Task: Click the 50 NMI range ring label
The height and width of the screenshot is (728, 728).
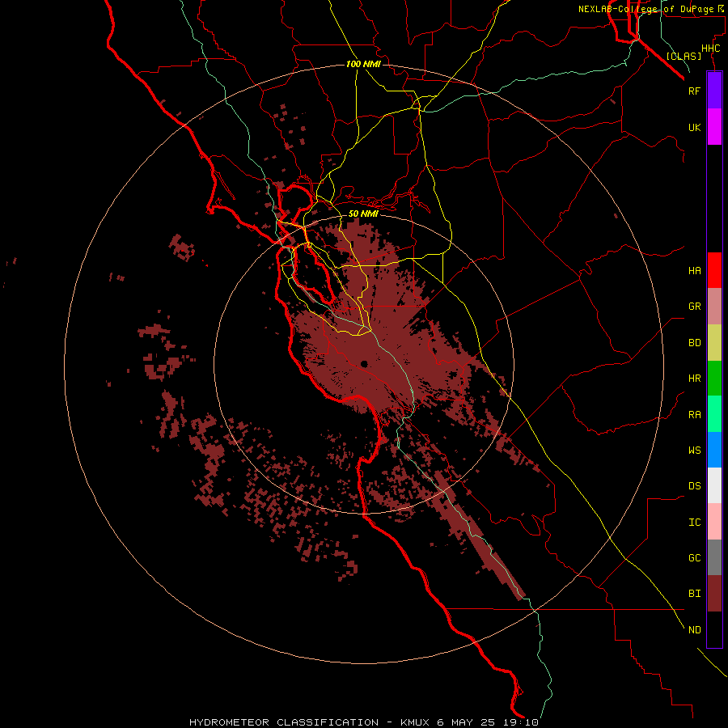Action: point(363,214)
